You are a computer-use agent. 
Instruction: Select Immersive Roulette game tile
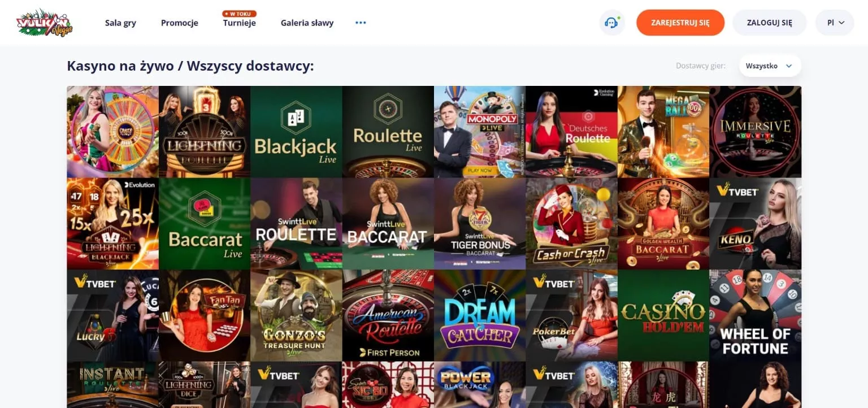tap(756, 132)
